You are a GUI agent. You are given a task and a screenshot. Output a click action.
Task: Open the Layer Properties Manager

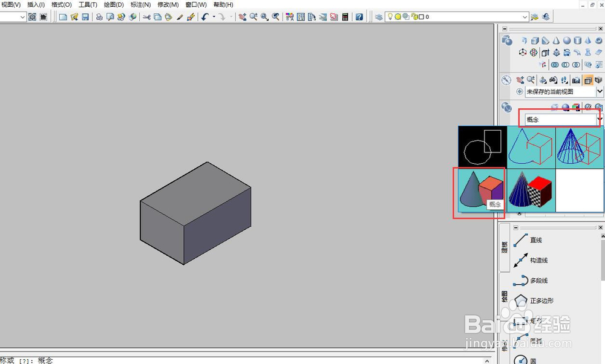(x=379, y=17)
